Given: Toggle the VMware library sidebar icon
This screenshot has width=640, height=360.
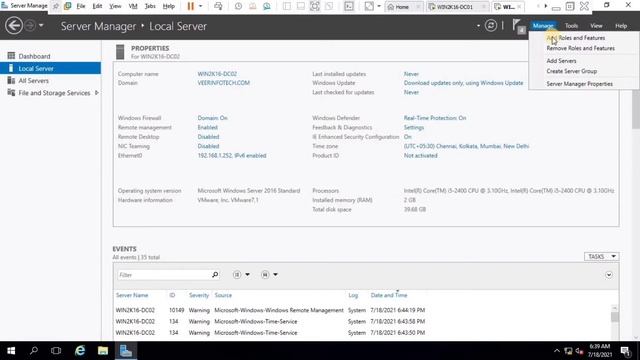Looking at the screenshot, I should pyautogui.click(x=287, y=6).
